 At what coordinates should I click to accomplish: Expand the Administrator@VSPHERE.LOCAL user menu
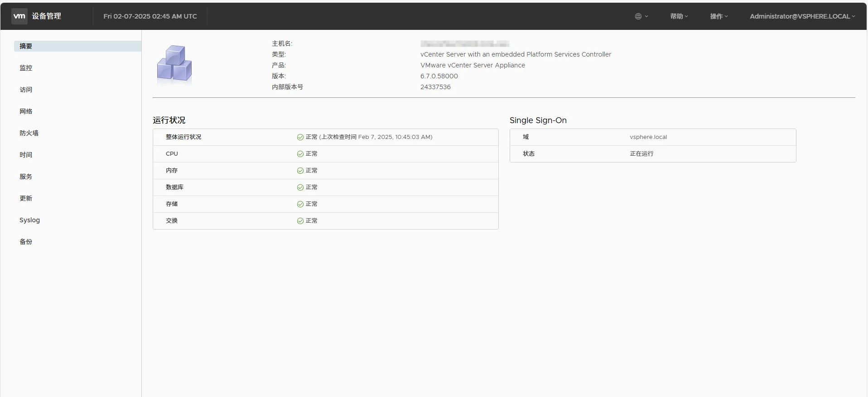tap(802, 16)
